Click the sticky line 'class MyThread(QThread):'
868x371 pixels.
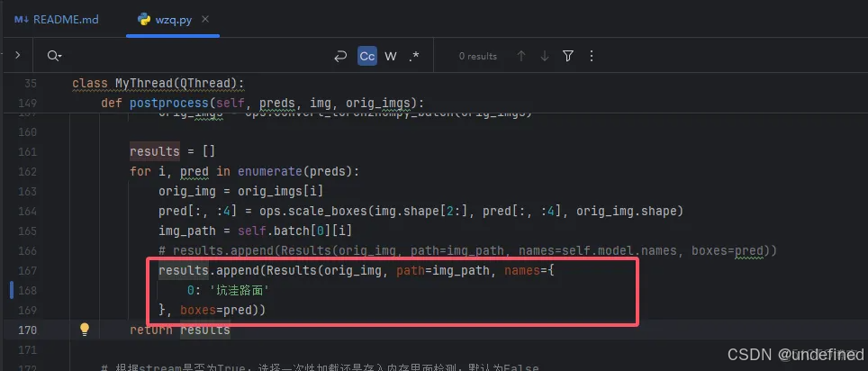pyautogui.click(x=158, y=84)
